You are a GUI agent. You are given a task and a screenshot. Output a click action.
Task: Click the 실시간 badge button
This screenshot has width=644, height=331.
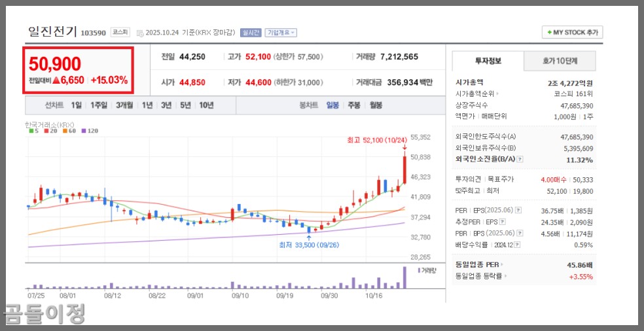click(x=251, y=33)
